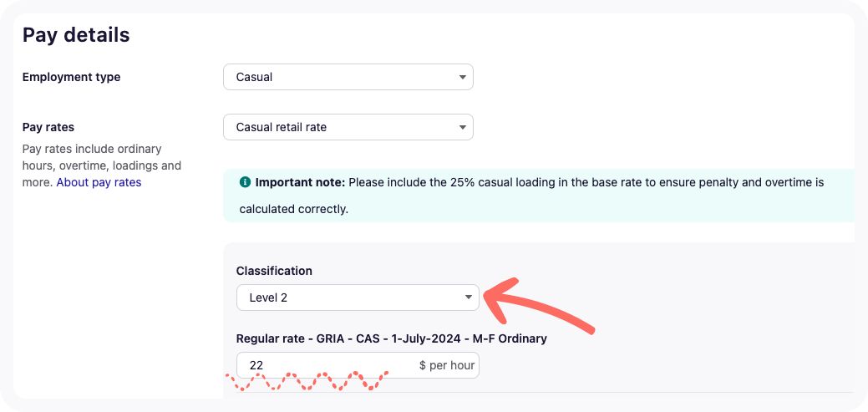Image resolution: width=868 pixels, height=412 pixels.
Task: Click the caret on Level 2 dropdown
Action: (469, 298)
